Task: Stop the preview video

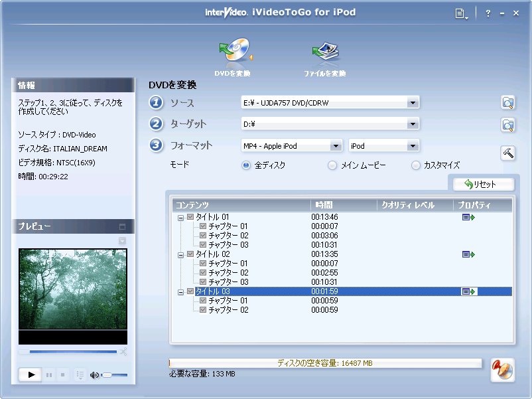Action: tap(63, 375)
